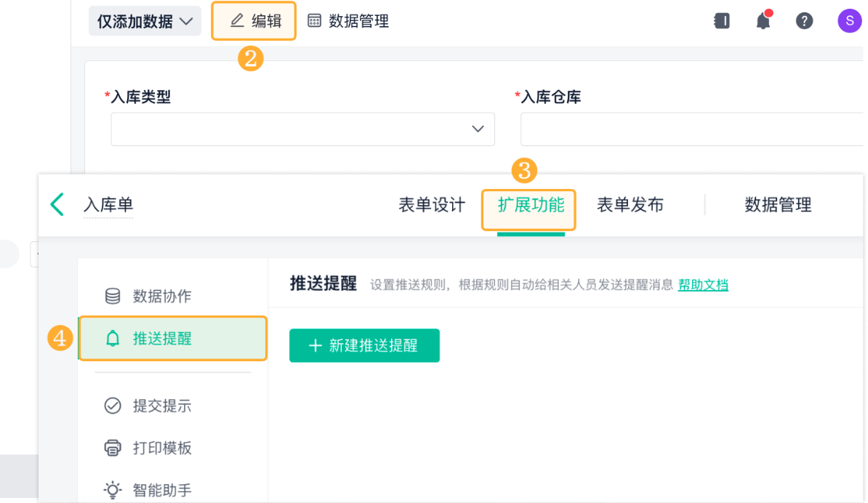
Task: Open 智能助手 in the sidebar
Action: point(161,490)
